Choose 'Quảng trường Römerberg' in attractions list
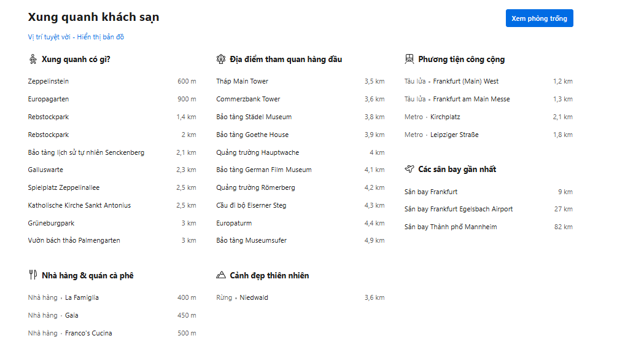644x349 pixels. click(255, 187)
